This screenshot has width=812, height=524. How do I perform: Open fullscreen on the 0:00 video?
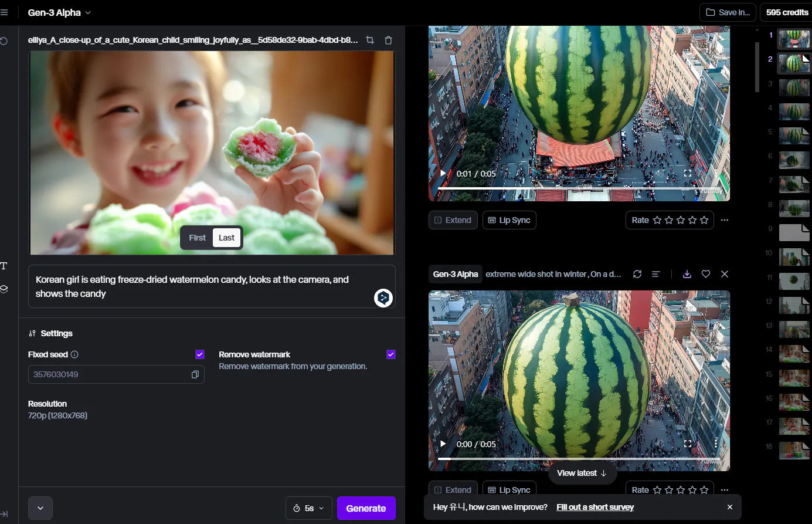[x=688, y=444]
